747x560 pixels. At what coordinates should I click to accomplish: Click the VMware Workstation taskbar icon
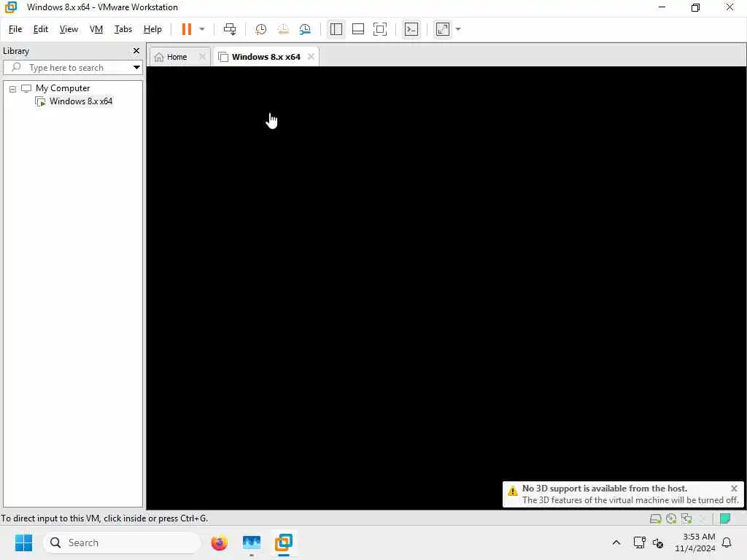pyautogui.click(x=284, y=542)
